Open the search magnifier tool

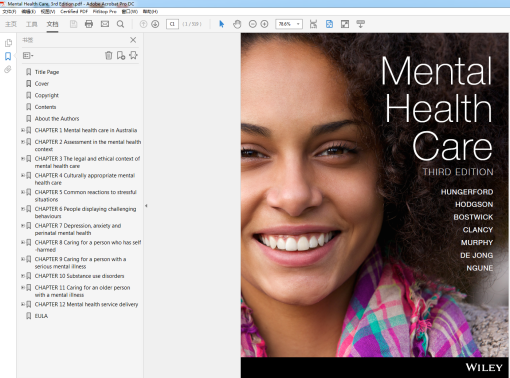click(121, 24)
